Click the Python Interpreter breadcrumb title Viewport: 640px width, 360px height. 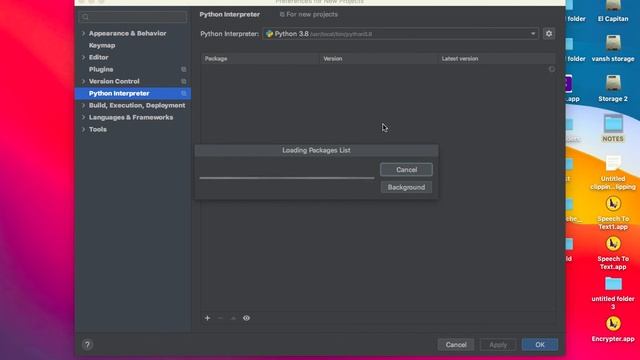229,14
